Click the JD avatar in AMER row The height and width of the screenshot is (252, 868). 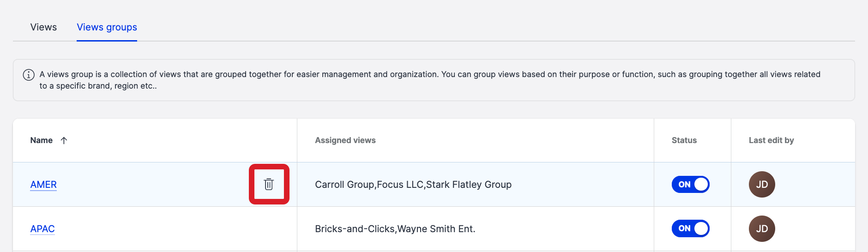[761, 184]
